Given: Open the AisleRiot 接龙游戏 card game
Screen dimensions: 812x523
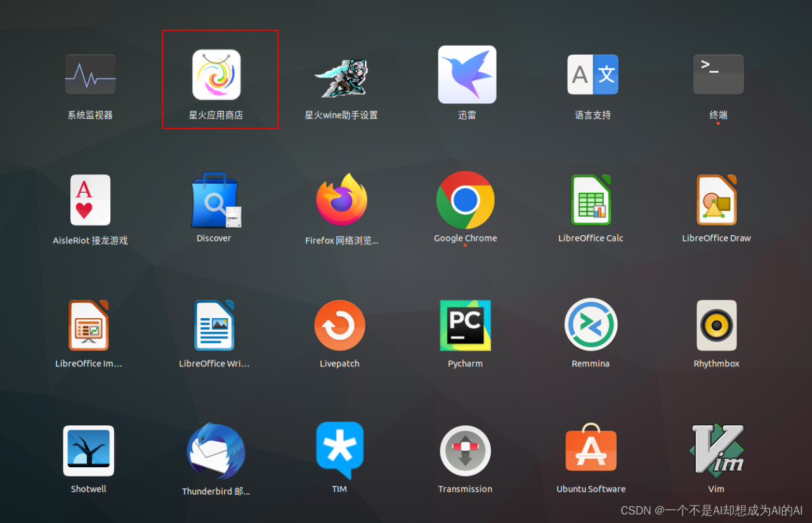Looking at the screenshot, I should point(90,200).
